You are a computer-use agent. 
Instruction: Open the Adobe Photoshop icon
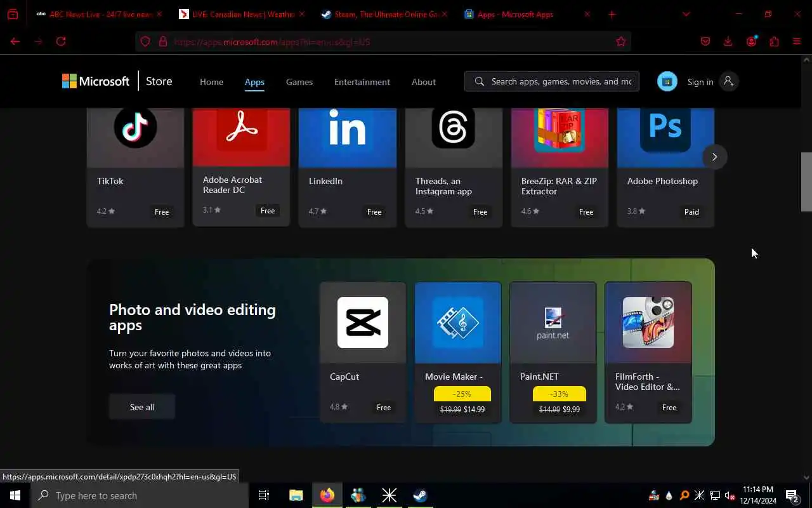click(x=665, y=129)
